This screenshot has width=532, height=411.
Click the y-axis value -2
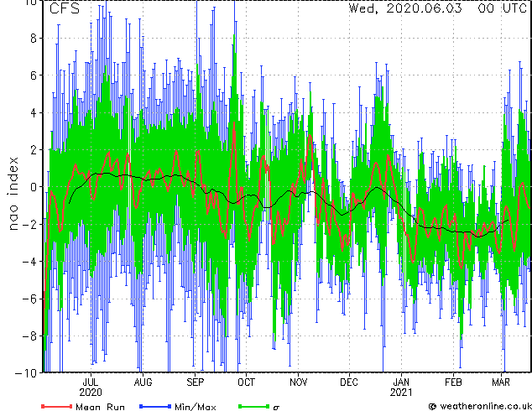29,224
